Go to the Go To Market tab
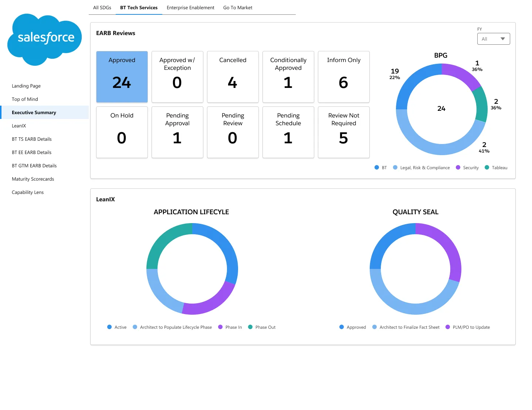 click(x=238, y=7)
